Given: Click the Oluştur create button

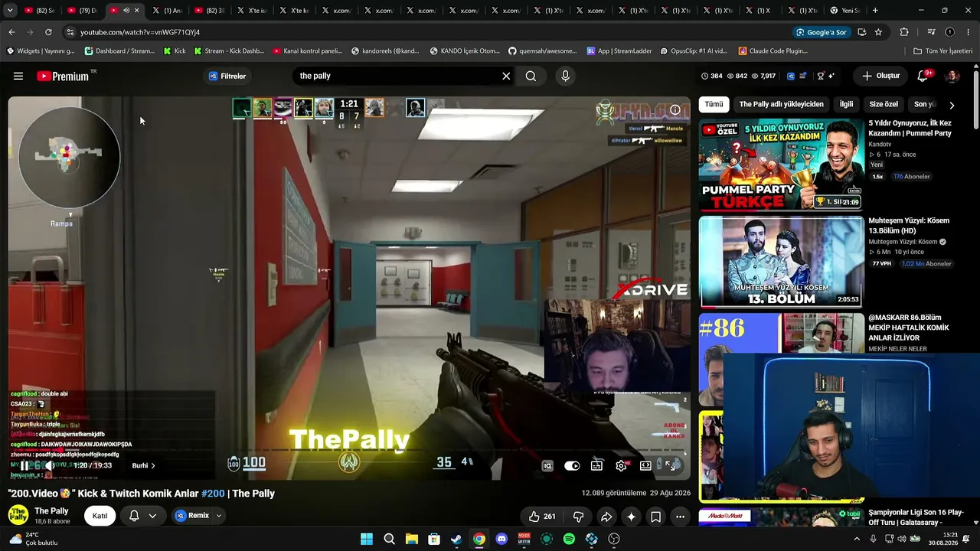Looking at the screenshot, I should [881, 76].
